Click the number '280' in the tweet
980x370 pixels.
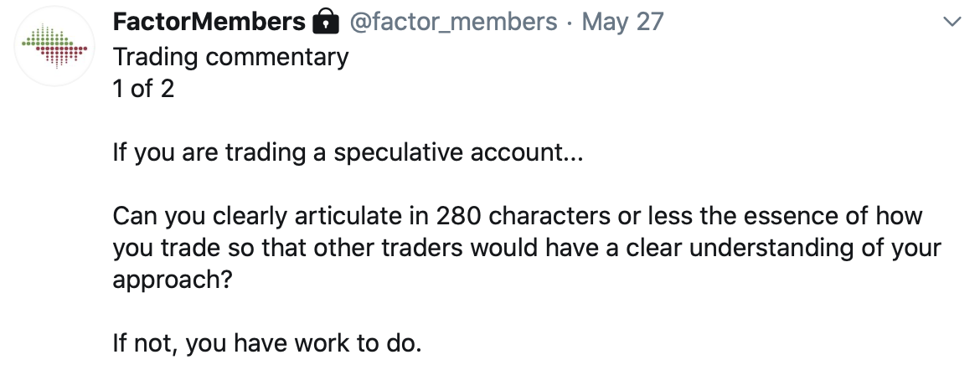[458, 216]
